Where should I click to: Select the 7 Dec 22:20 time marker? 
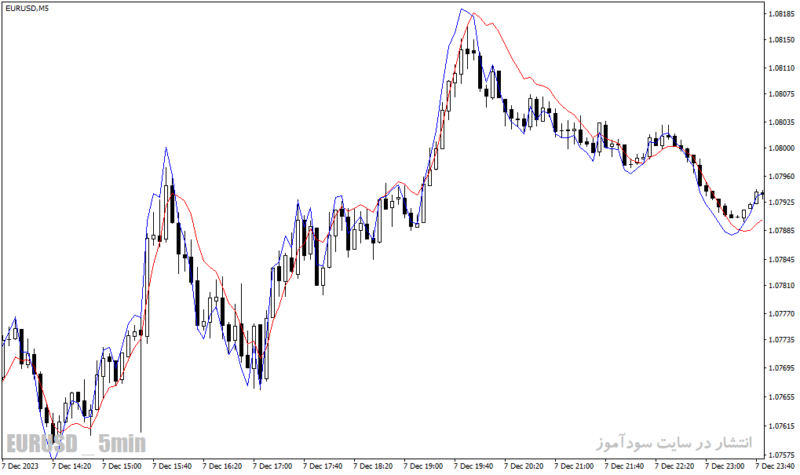[x=674, y=466]
